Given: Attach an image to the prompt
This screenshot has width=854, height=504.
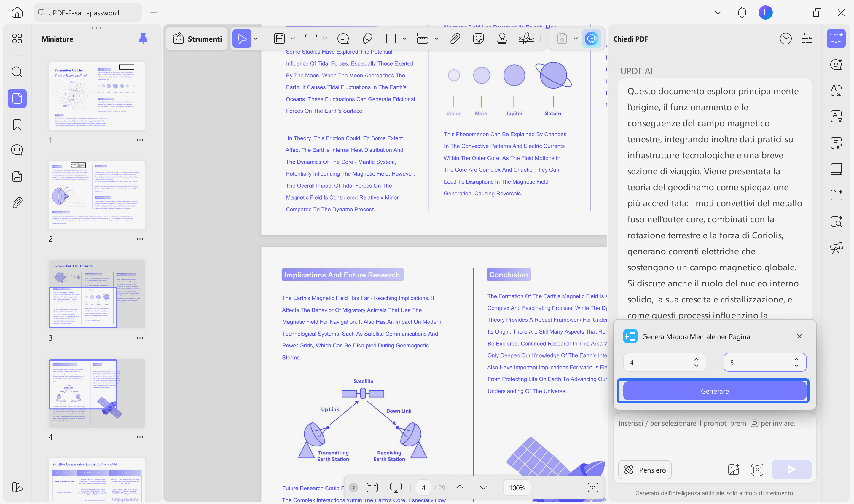Looking at the screenshot, I should click(x=734, y=470).
